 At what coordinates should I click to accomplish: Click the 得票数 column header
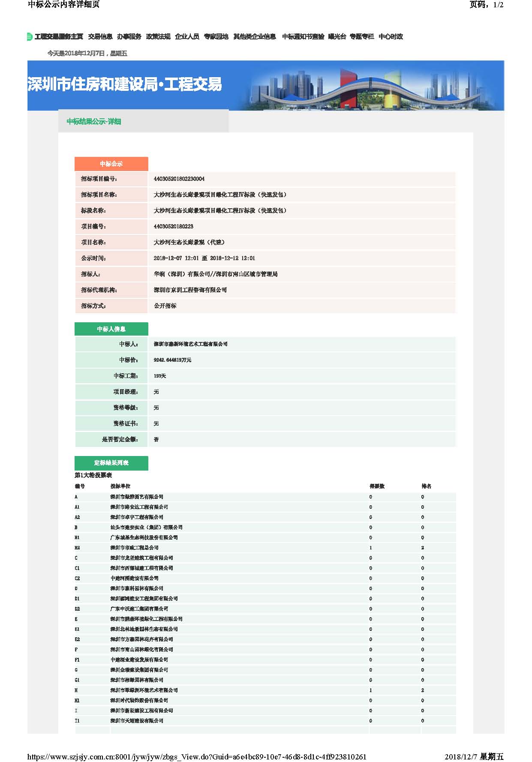pos(377,486)
